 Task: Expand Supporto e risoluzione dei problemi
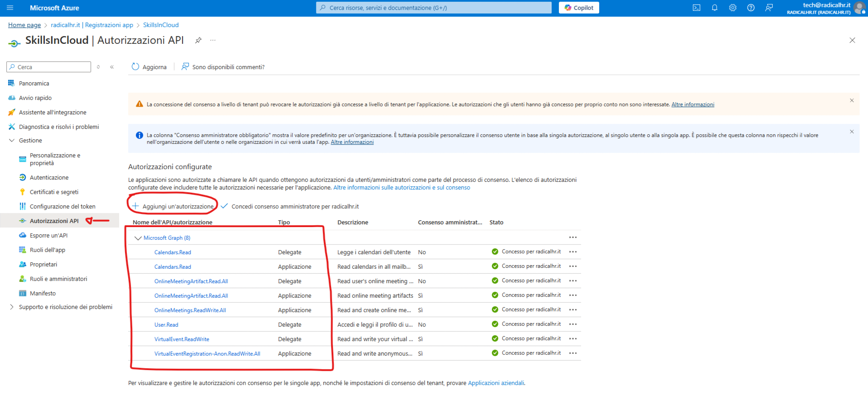click(x=12, y=307)
